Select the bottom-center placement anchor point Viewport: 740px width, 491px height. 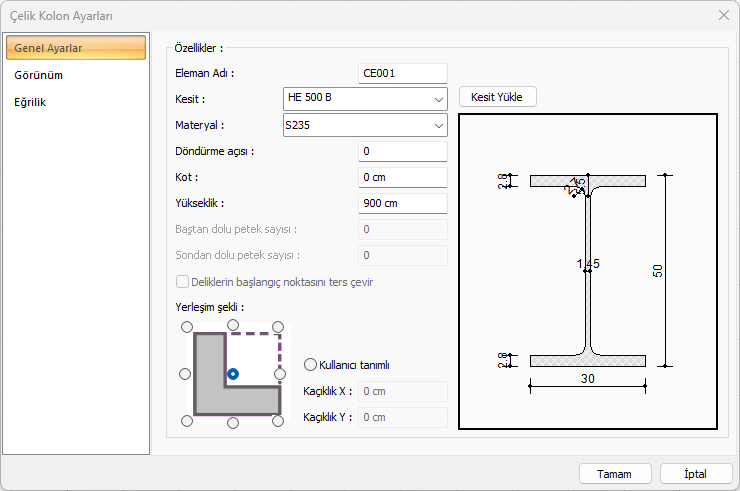pos(233,422)
